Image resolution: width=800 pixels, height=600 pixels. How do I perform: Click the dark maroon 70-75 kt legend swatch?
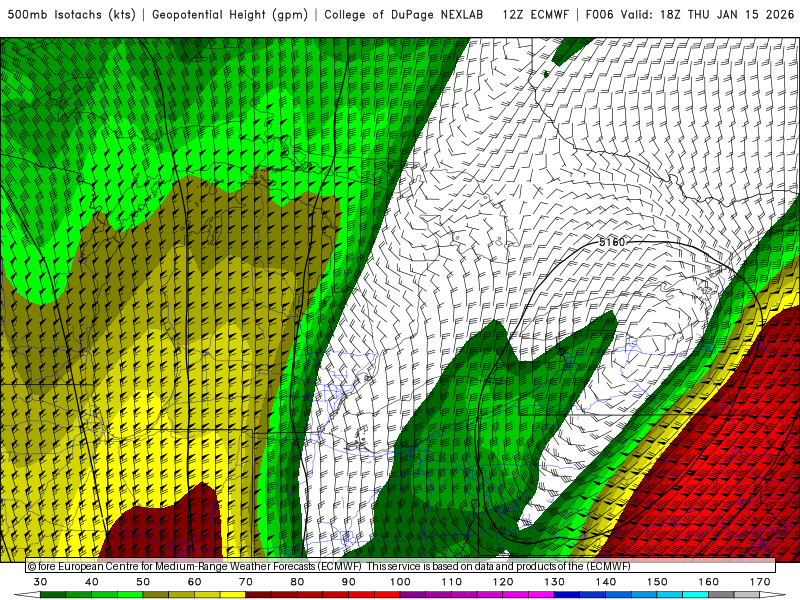[x=259, y=595]
